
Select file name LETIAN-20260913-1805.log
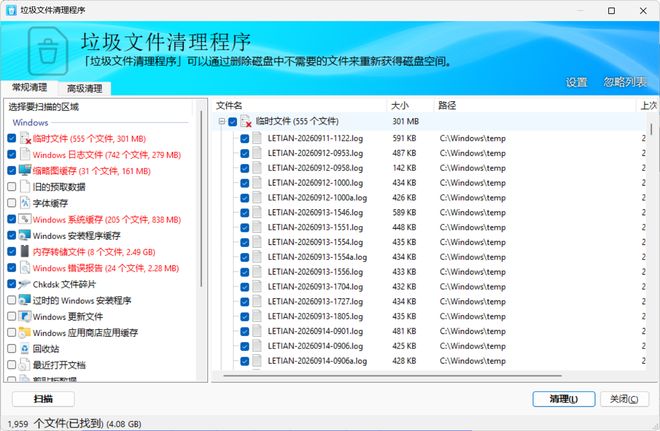[315, 316]
